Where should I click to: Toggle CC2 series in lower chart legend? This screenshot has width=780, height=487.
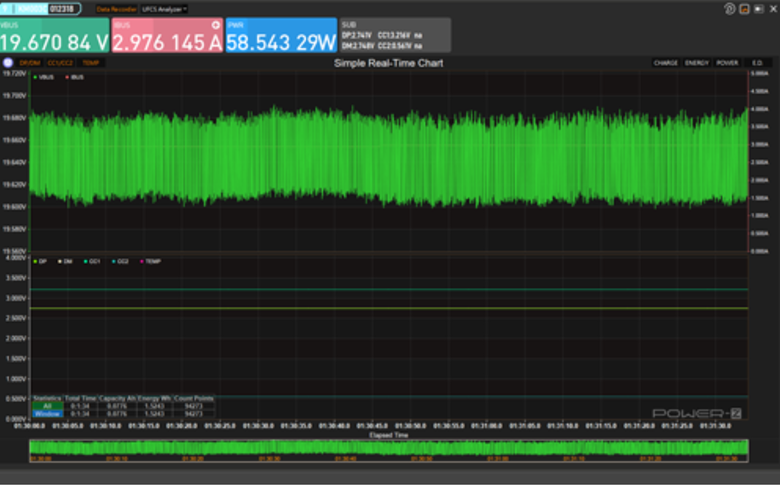[120, 261]
